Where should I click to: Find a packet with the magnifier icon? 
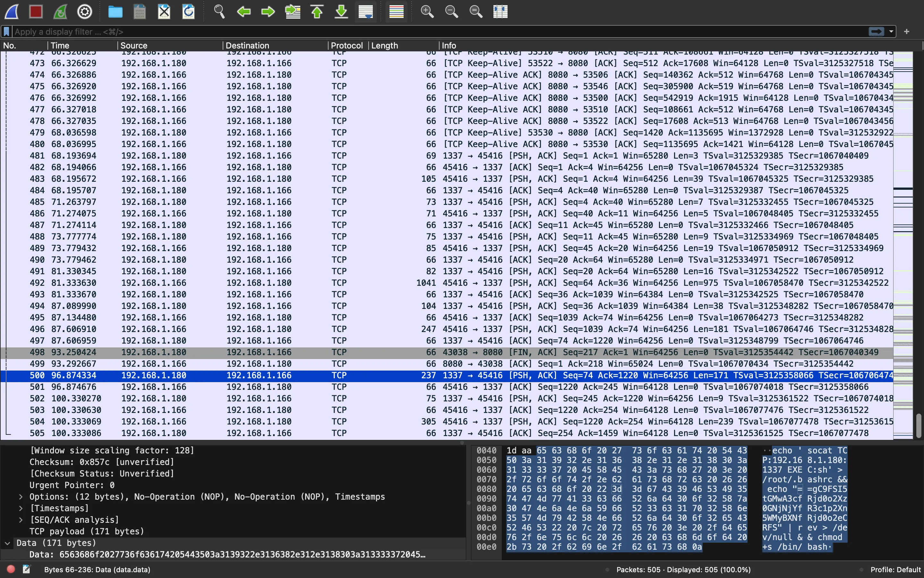219,12
